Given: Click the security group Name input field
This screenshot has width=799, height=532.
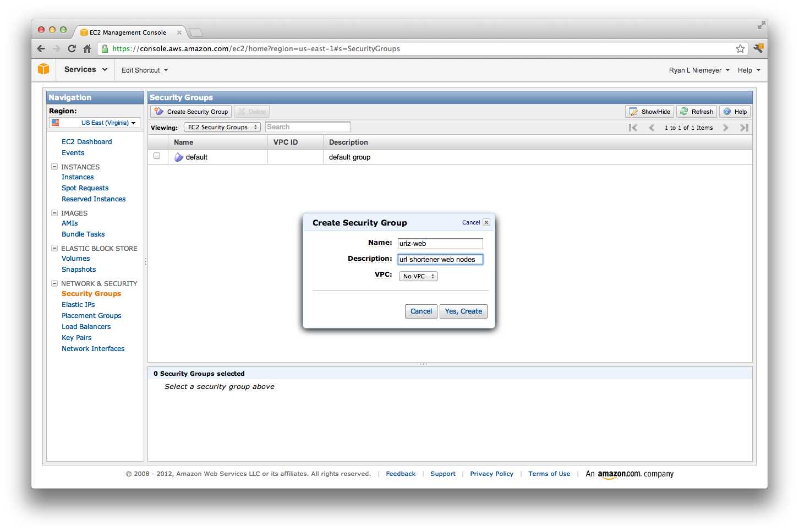Looking at the screenshot, I should 440,244.
